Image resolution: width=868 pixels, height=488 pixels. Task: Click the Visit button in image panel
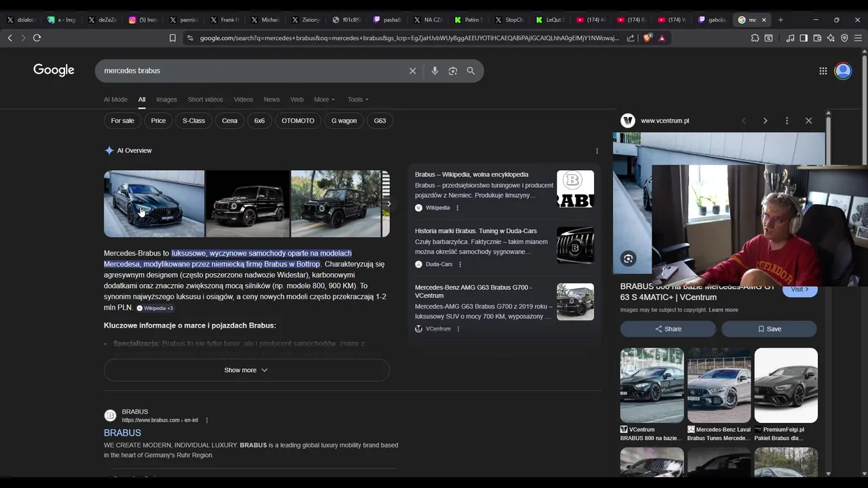coord(800,289)
